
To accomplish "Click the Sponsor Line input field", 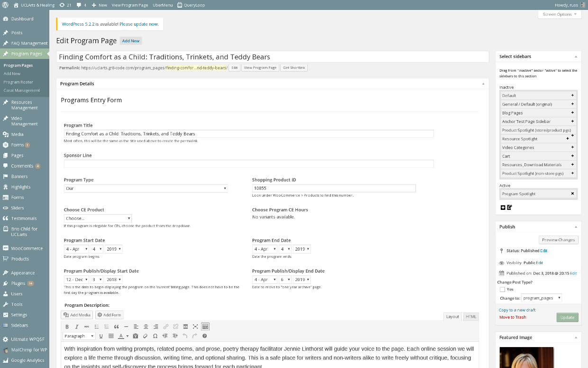I will (248, 164).
